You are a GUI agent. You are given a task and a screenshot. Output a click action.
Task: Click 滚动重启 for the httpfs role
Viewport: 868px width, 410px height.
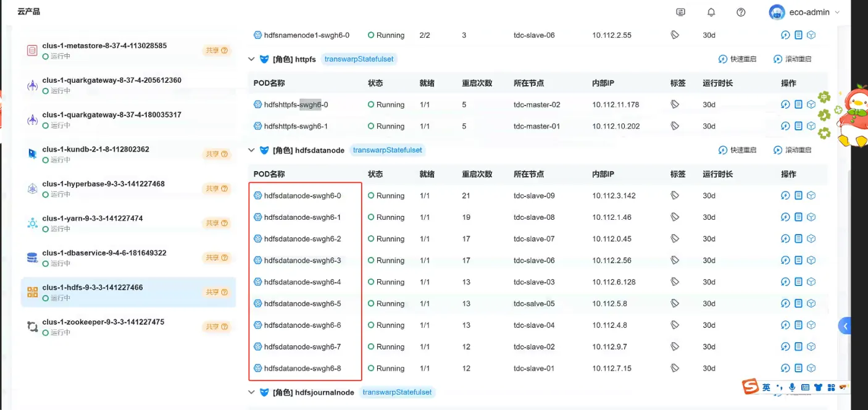(x=792, y=59)
